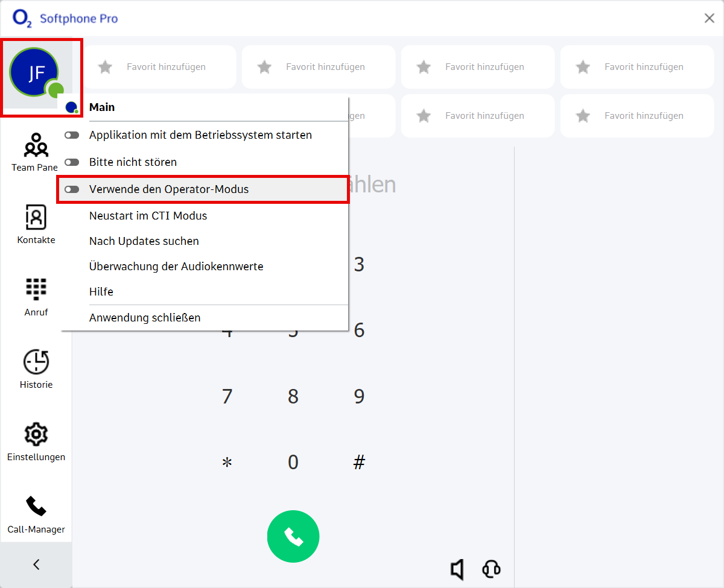Open Überwachung der Audiokennwerte
The image size is (724, 588).
[176, 267]
